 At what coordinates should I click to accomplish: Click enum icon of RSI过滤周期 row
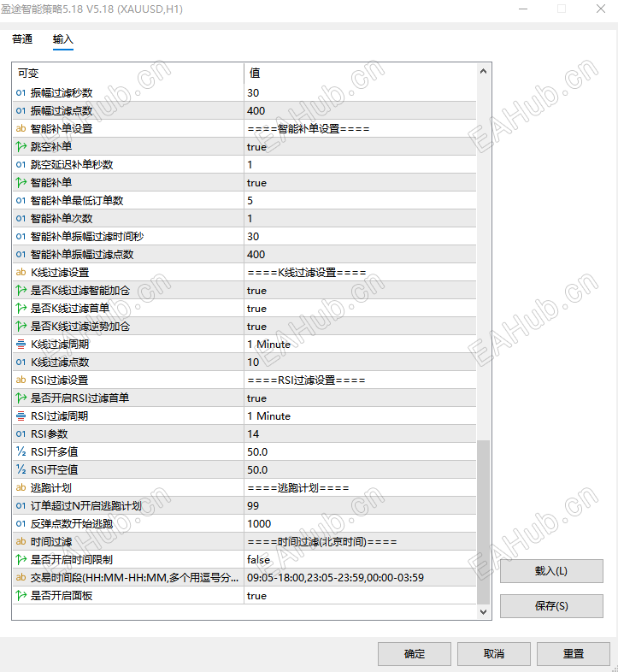tap(21, 416)
